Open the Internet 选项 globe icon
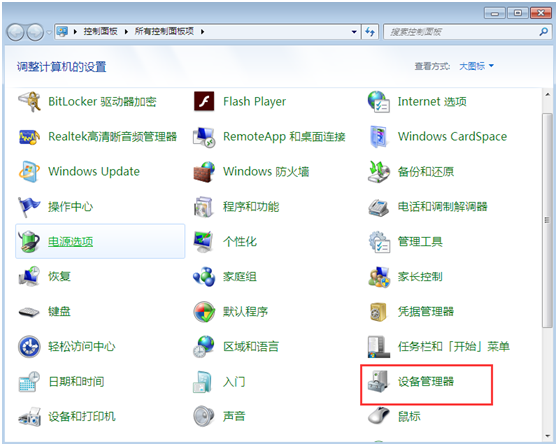The height and width of the screenshot is (446, 558). (379, 102)
